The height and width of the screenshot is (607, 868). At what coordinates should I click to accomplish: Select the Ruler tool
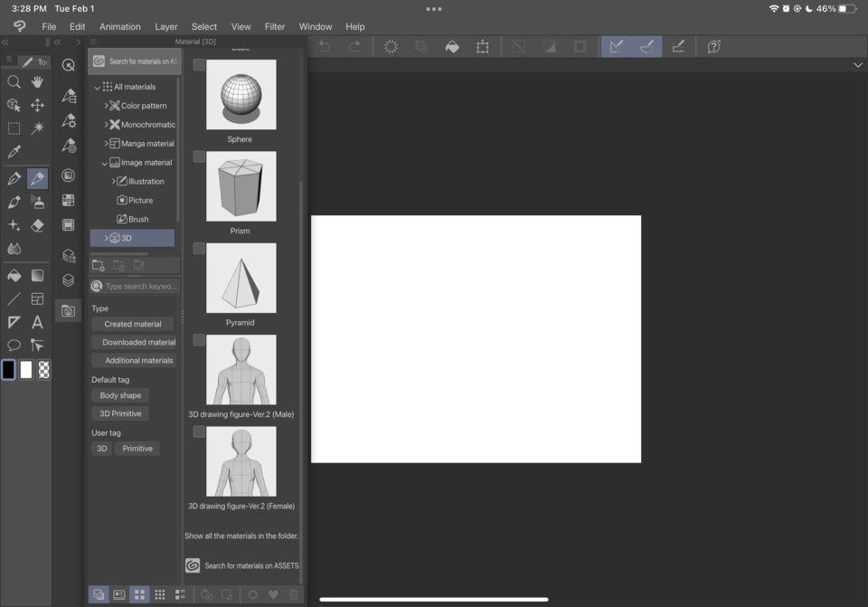click(x=14, y=322)
